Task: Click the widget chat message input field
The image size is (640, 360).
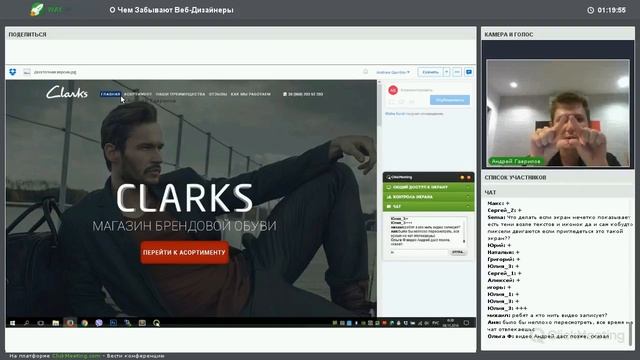Action: 418,252
